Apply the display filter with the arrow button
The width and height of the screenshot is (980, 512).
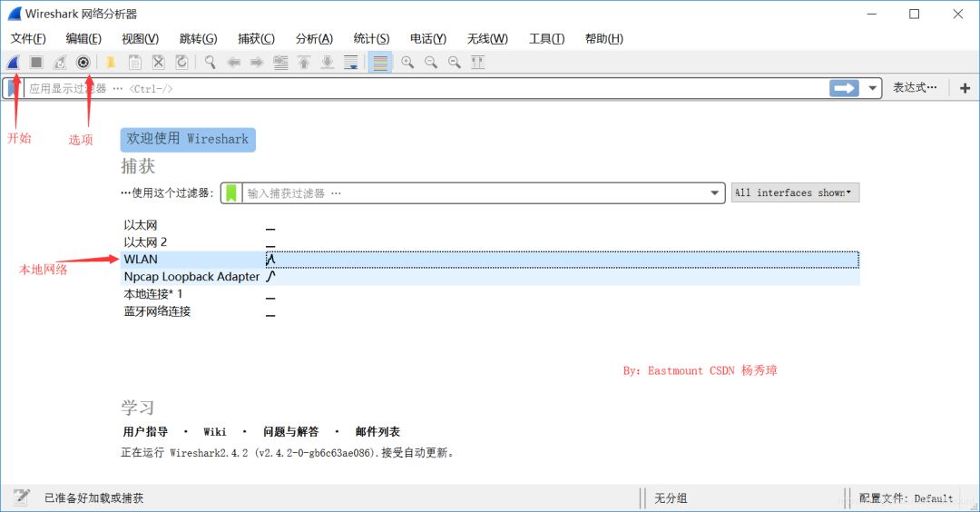coord(844,88)
